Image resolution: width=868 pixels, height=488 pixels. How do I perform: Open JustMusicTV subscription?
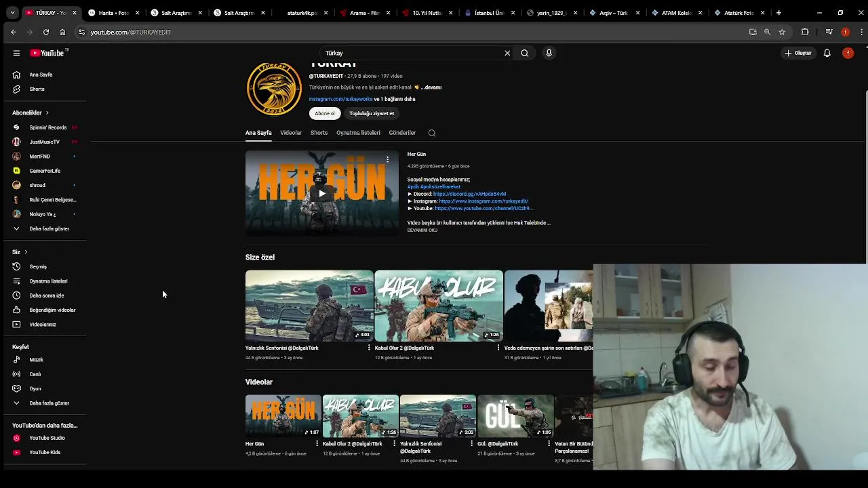point(43,142)
